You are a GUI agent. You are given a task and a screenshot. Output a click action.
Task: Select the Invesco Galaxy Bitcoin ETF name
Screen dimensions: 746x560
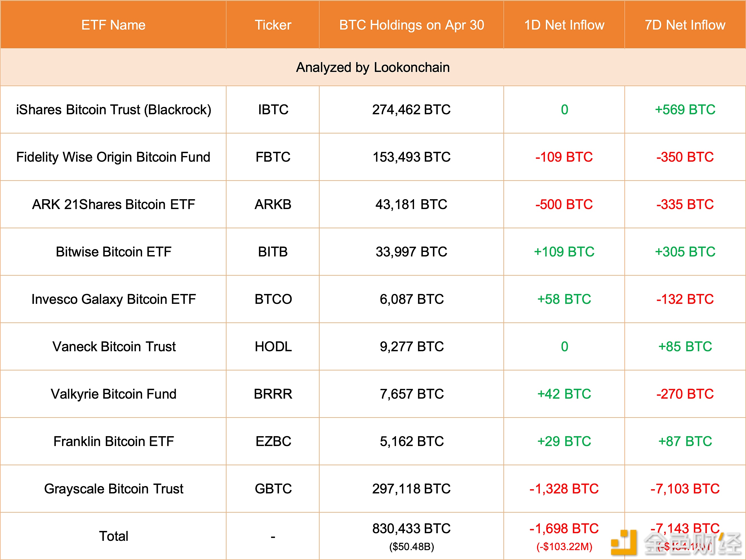click(x=113, y=299)
